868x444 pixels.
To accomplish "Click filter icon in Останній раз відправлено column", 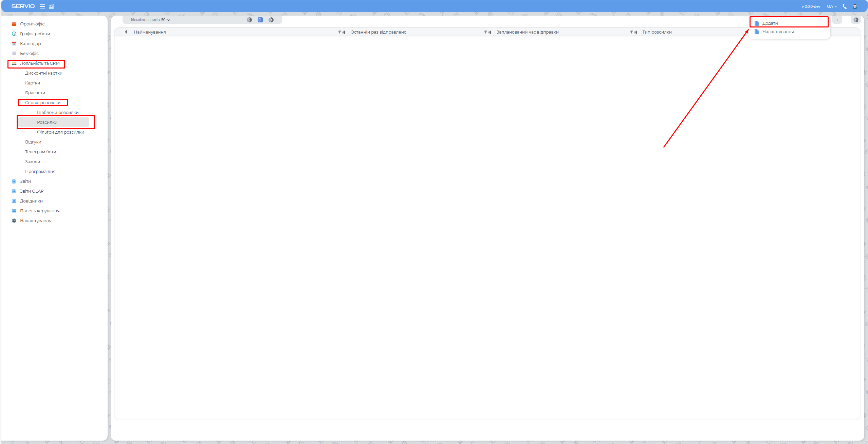I will [485, 32].
